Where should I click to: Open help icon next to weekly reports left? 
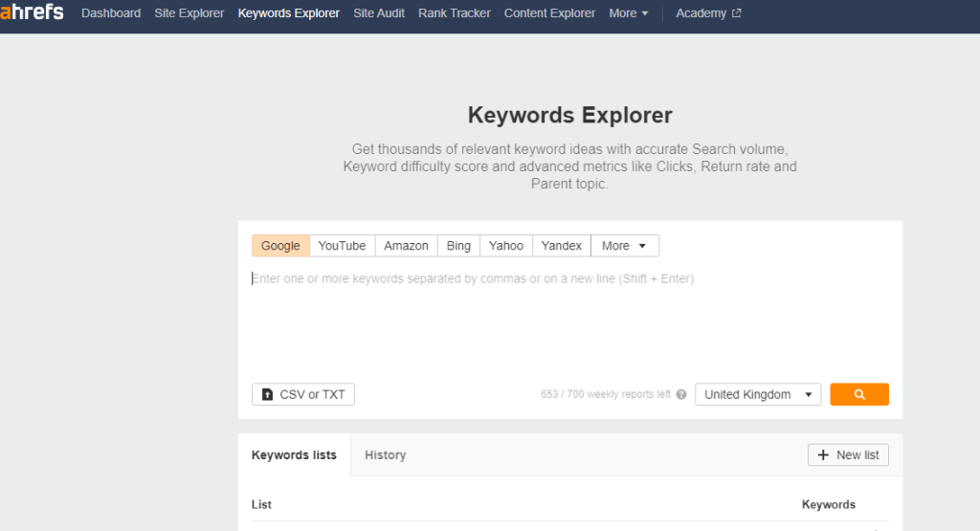coord(681,394)
